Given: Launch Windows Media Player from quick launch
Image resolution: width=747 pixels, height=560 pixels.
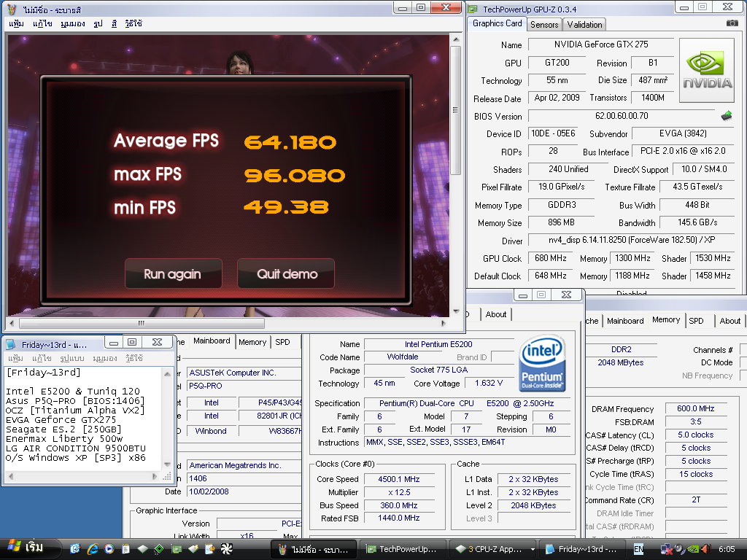Looking at the screenshot, I should [x=109, y=549].
